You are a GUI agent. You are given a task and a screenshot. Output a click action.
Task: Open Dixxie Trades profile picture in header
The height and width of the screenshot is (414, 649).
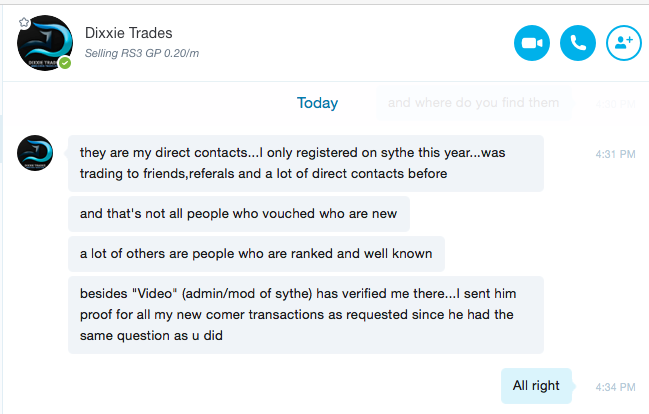[45, 43]
